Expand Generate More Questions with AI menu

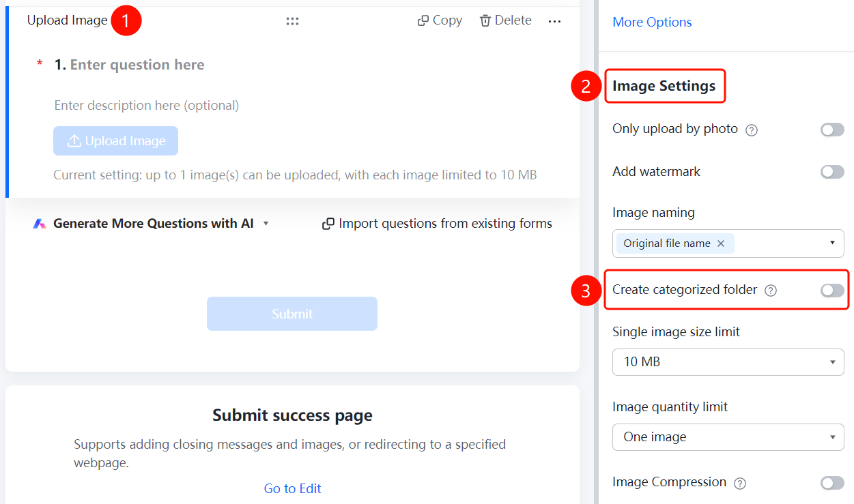[266, 224]
